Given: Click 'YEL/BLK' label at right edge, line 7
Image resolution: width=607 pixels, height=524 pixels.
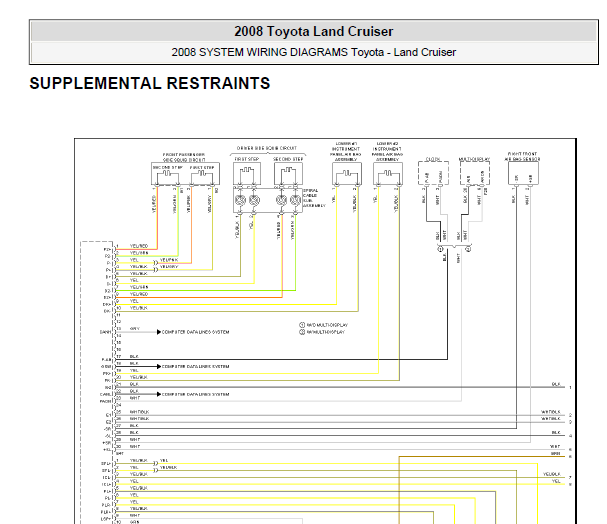Looking at the screenshot, I should click(552, 474).
